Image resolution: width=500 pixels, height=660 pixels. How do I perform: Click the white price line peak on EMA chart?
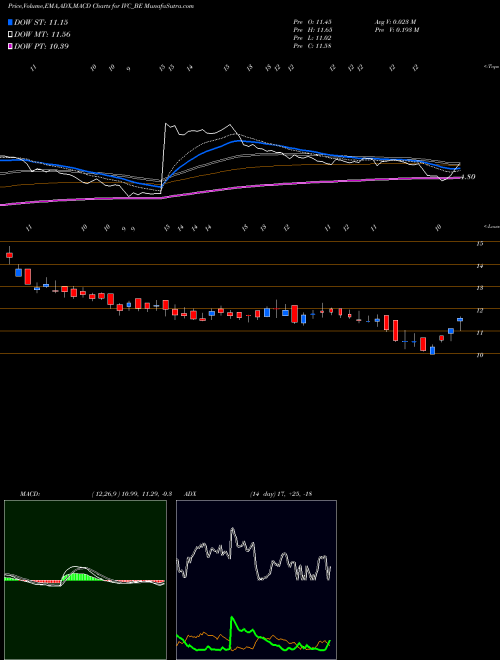(x=166, y=124)
